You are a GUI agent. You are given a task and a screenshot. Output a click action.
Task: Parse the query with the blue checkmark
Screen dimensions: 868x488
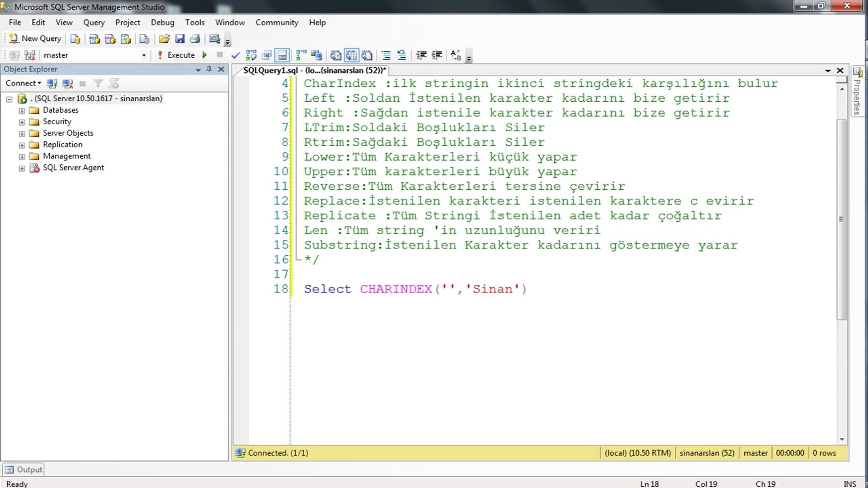(235, 55)
